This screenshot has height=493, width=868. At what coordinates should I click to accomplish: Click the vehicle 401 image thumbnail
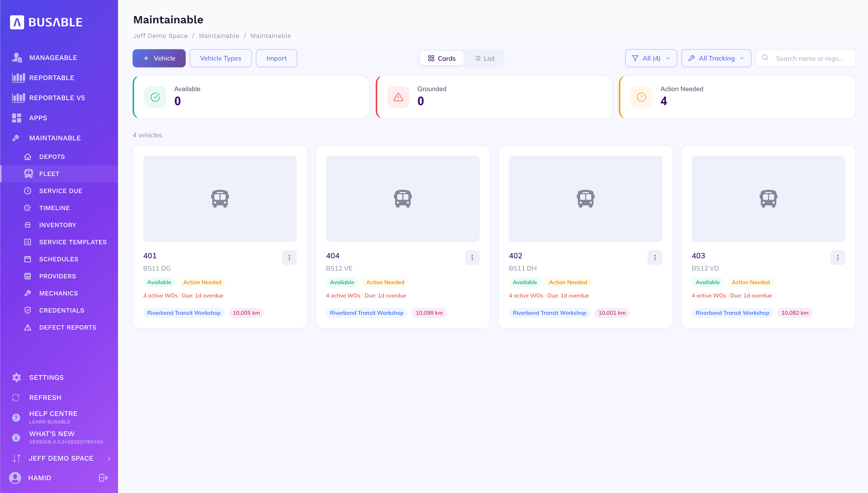(220, 199)
